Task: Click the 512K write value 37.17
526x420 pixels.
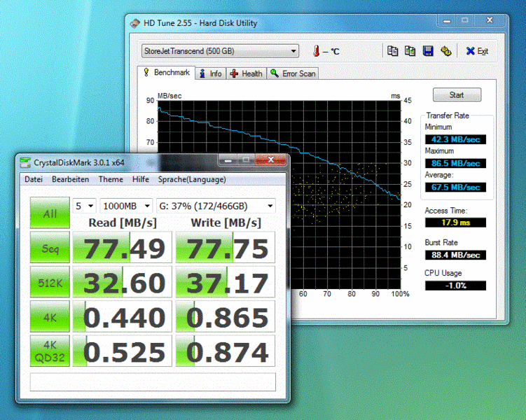Action: pyautogui.click(x=226, y=282)
